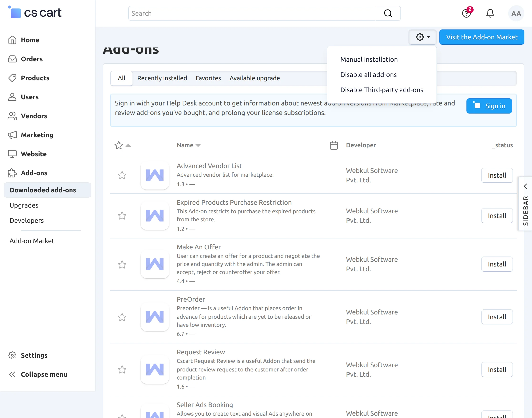Image resolution: width=532 pixels, height=418 pixels.
Task: Click the Marketing megaphone icon
Action: click(x=12, y=135)
